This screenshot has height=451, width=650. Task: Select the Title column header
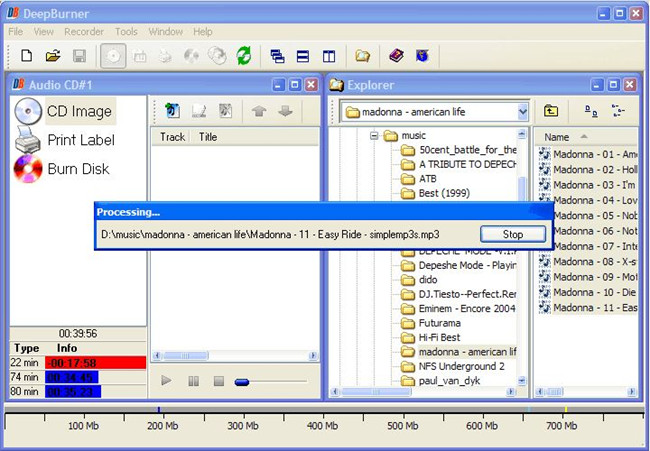coord(208,137)
